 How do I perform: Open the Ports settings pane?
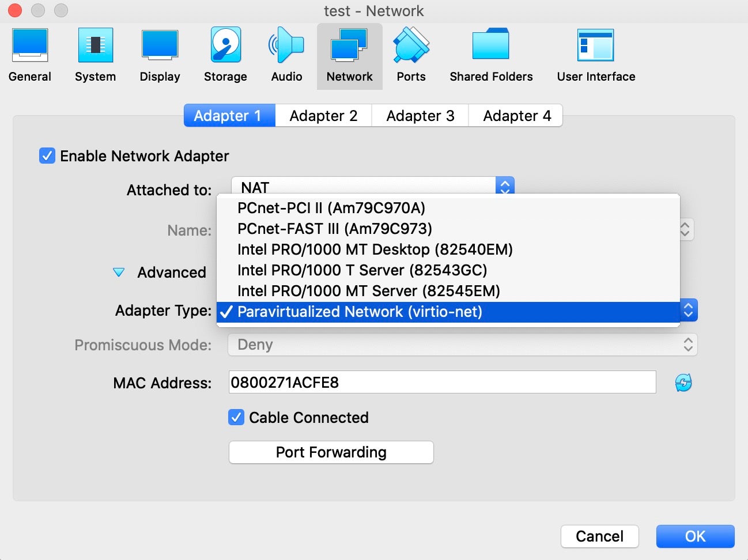click(x=411, y=56)
